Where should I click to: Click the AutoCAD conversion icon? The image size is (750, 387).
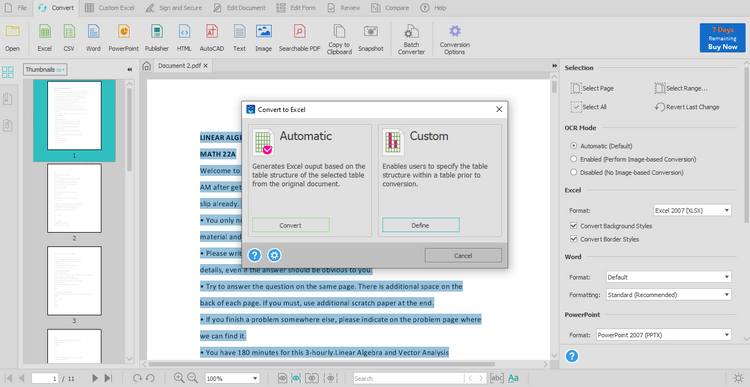click(212, 32)
